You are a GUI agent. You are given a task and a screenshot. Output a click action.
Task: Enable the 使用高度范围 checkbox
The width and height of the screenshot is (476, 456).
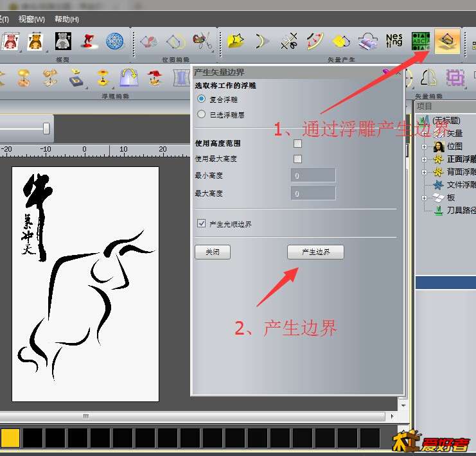pos(297,143)
